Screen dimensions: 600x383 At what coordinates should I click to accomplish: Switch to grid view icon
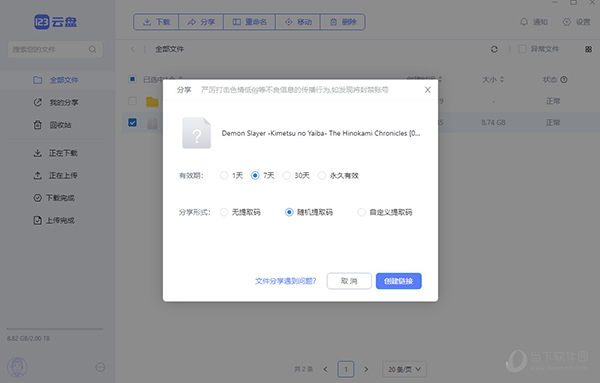[588, 49]
